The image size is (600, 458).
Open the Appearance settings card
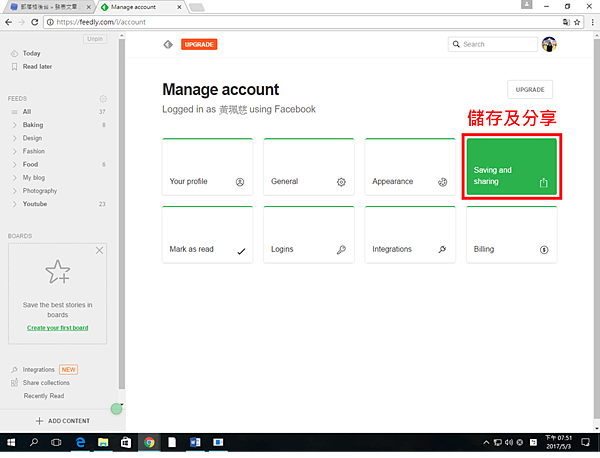pos(410,167)
